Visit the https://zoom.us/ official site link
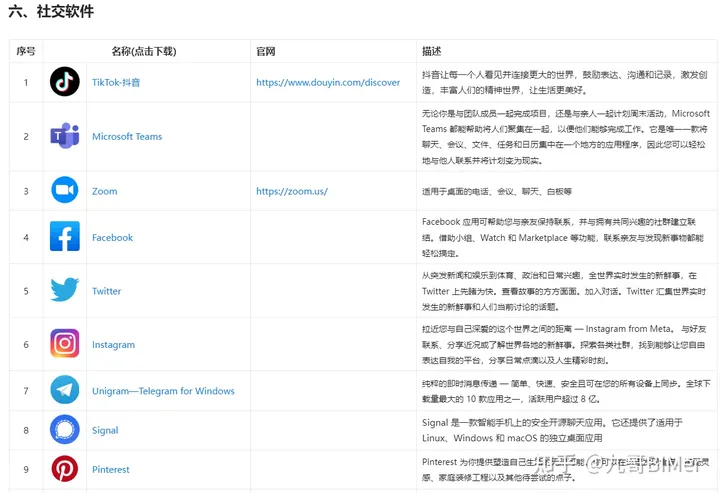720x493 pixels. pos(292,191)
